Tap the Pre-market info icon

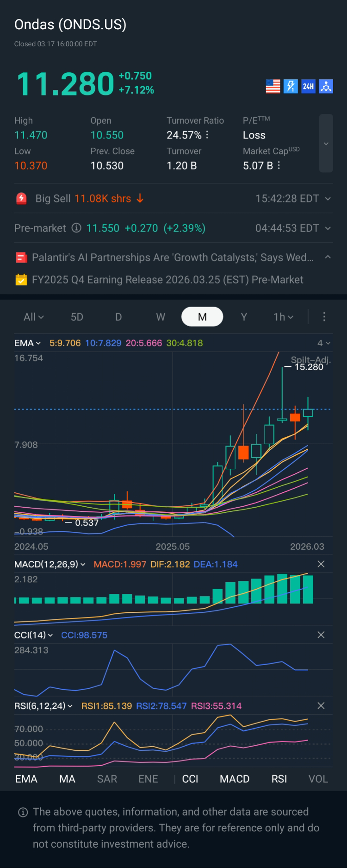[x=75, y=228]
